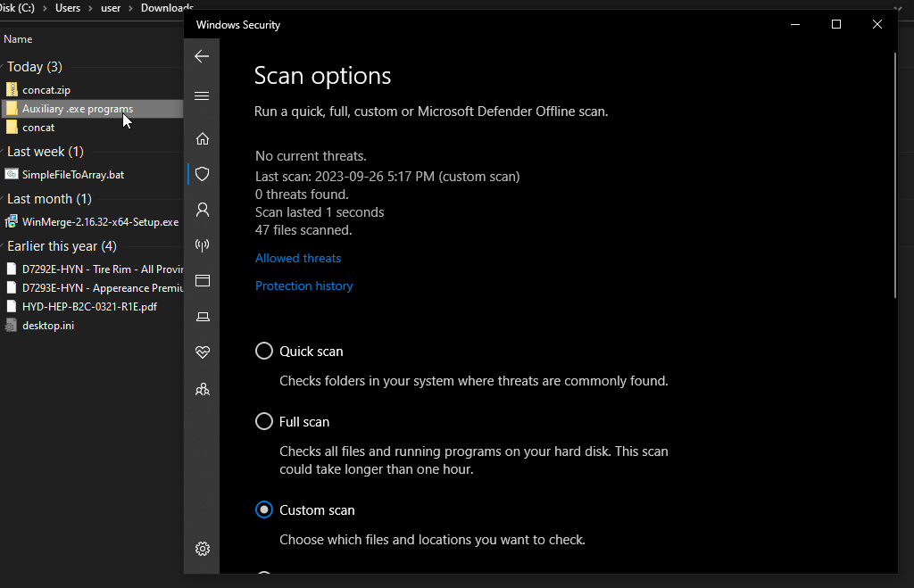Go to user folder in the address bar
The image size is (914, 588).
(111, 8)
